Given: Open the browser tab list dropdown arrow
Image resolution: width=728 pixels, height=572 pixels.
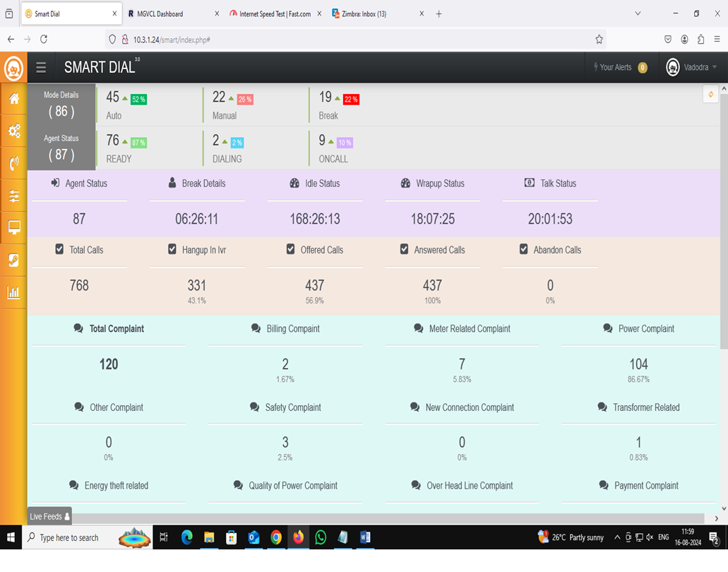Looking at the screenshot, I should pyautogui.click(x=638, y=13).
